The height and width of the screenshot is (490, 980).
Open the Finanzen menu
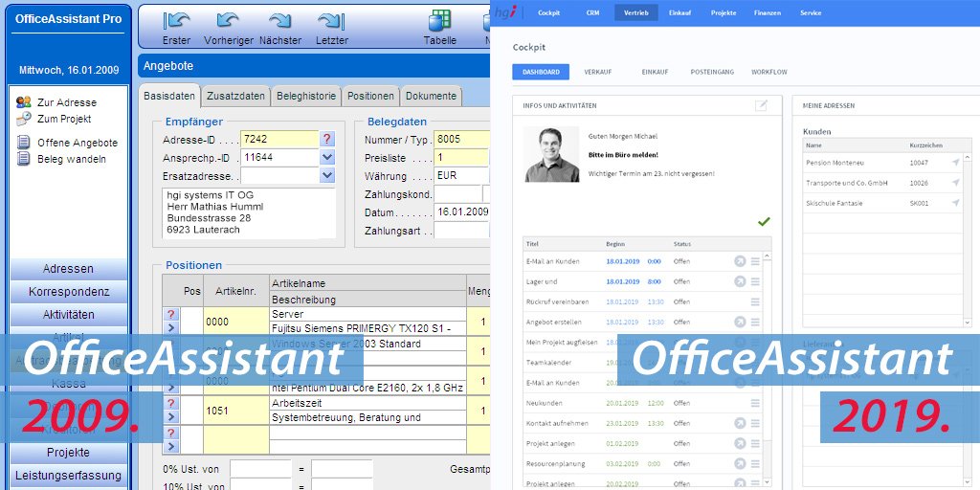click(767, 13)
